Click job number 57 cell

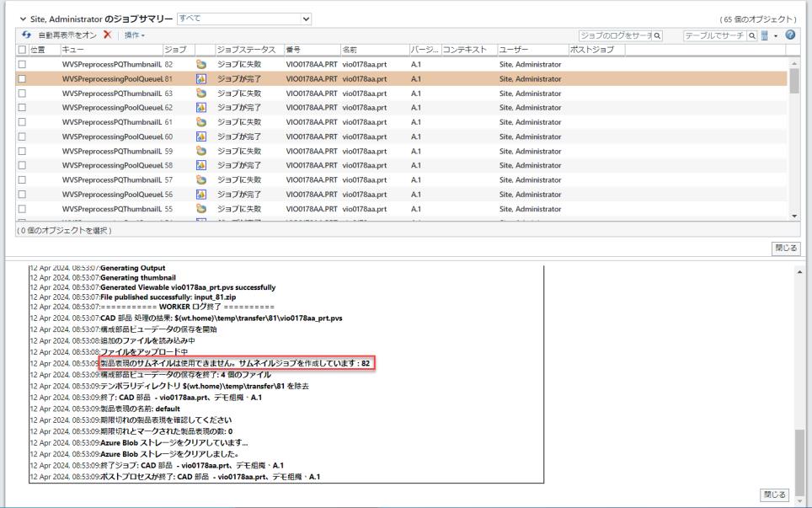168,179
